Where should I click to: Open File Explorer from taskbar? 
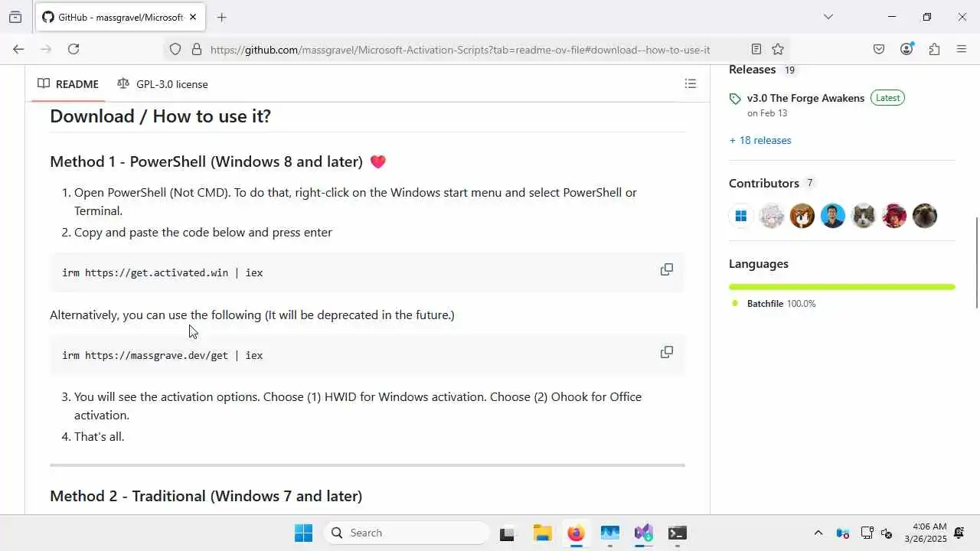pos(542,533)
